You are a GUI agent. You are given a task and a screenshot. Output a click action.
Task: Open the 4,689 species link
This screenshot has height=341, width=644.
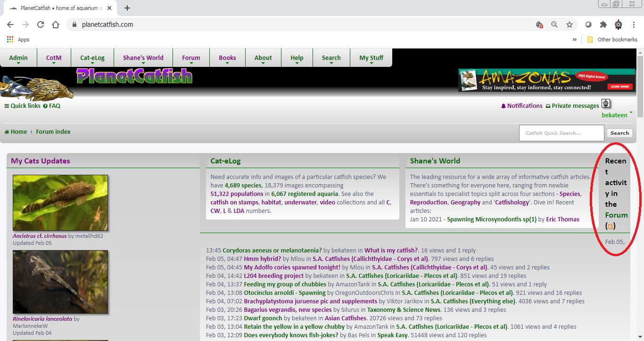tap(243, 186)
